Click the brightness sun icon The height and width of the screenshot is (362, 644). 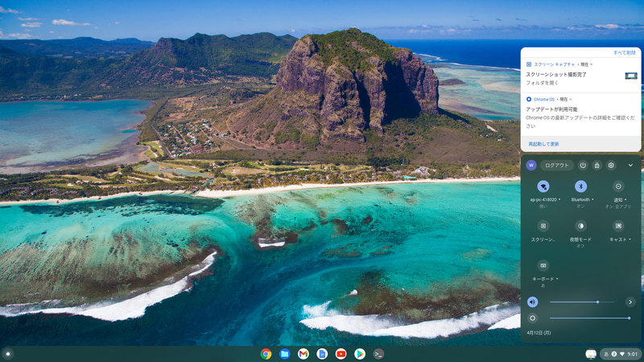pyautogui.click(x=532, y=318)
